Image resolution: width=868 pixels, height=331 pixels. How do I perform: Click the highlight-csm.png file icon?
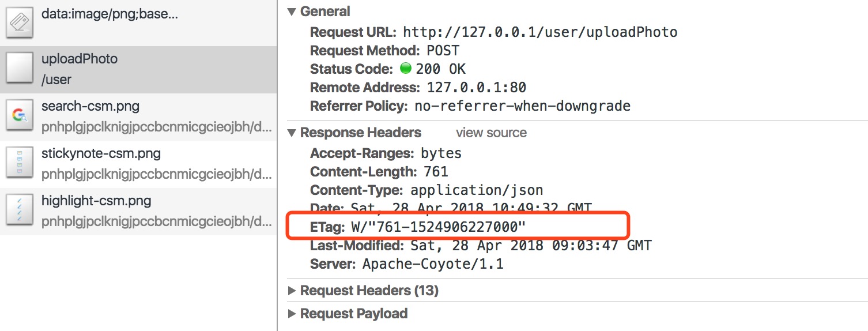click(x=20, y=211)
